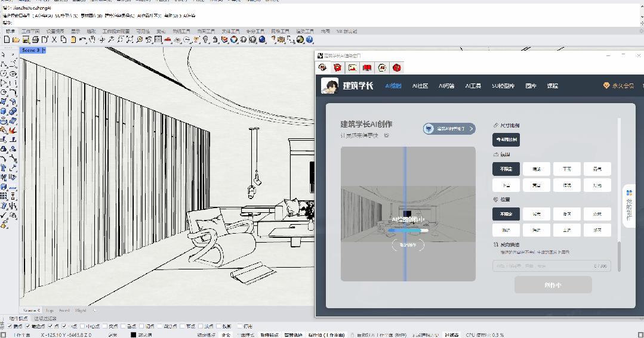Toggle the 切点 osnap checkbox
Screen dimensions: 644x338
(x=141, y=327)
